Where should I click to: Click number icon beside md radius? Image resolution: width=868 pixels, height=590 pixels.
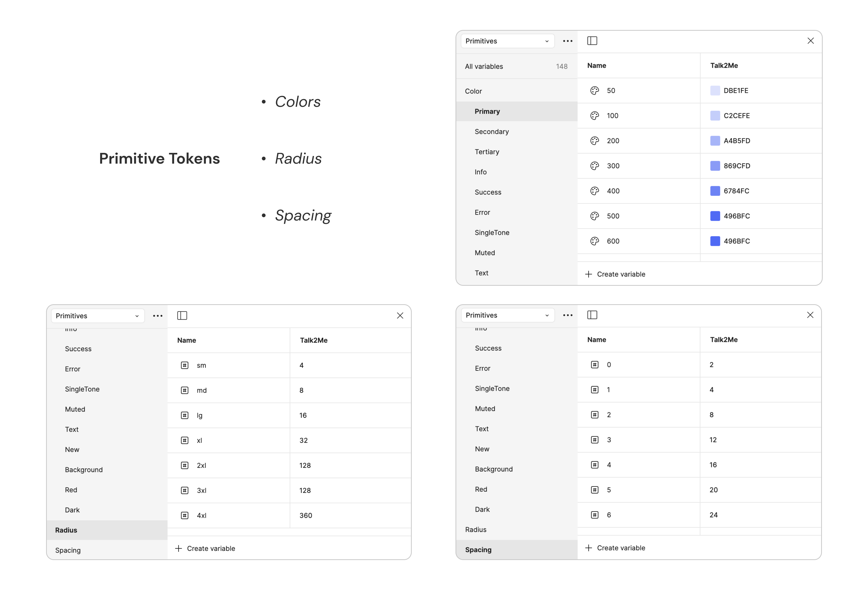coord(185,390)
